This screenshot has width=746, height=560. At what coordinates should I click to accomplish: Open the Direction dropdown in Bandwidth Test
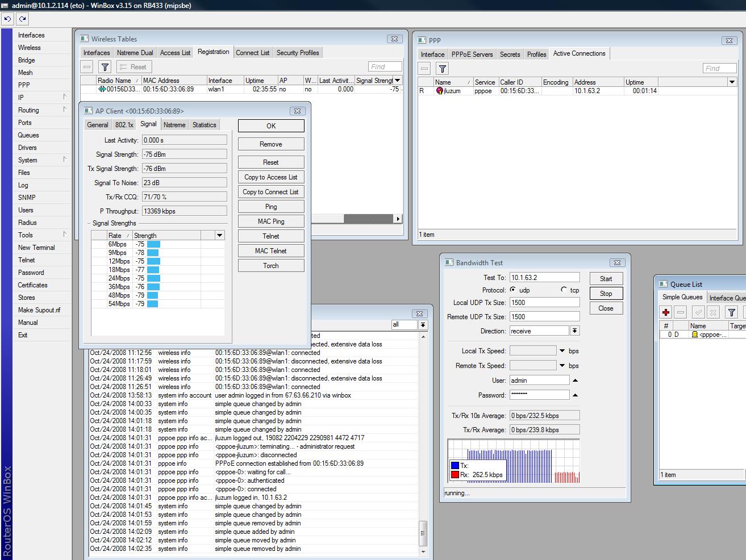click(x=574, y=330)
